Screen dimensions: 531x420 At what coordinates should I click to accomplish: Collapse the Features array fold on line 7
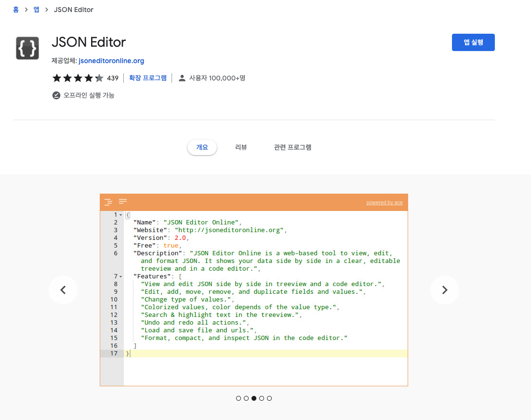(x=120, y=276)
